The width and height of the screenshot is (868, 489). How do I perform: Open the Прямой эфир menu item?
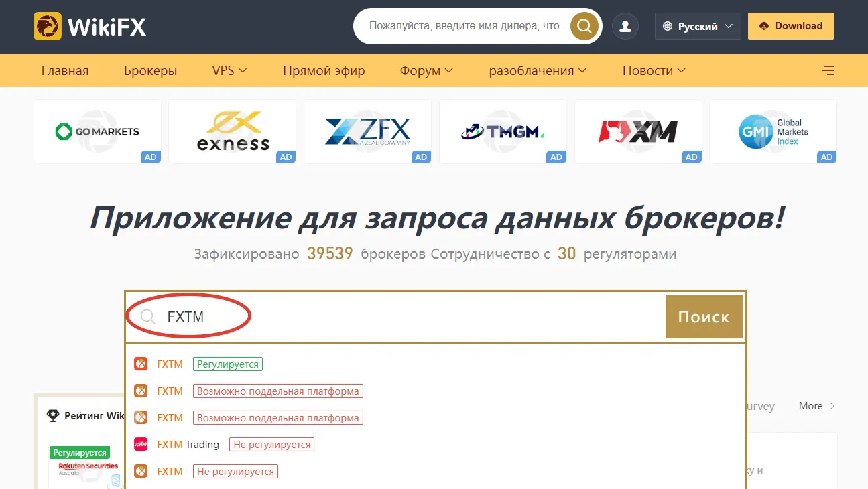324,70
